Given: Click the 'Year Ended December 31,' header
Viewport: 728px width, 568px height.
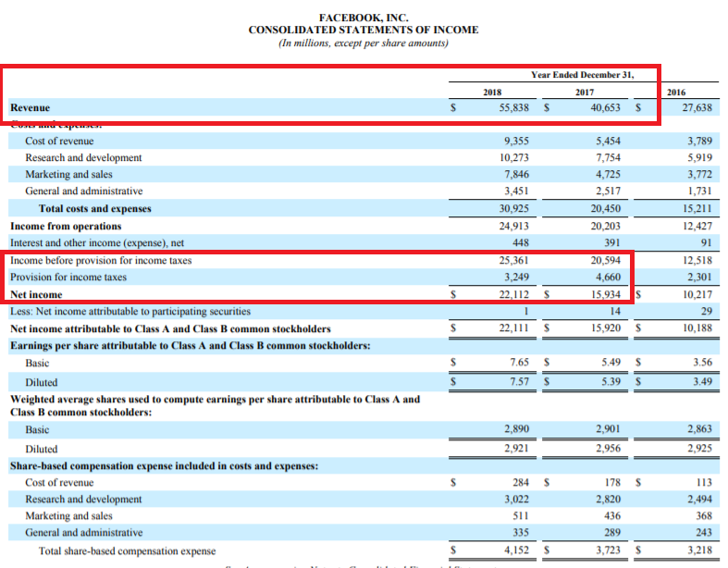Looking at the screenshot, I should click(x=582, y=75).
